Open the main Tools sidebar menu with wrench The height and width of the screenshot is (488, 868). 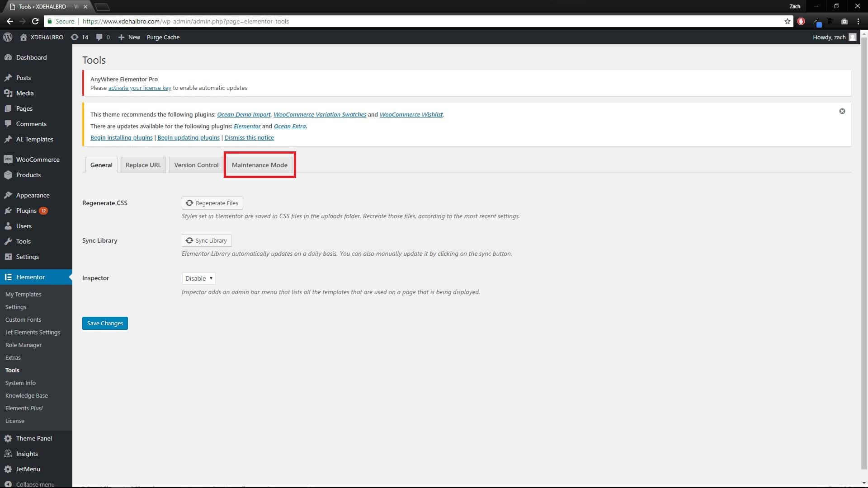click(x=36, y=241)
